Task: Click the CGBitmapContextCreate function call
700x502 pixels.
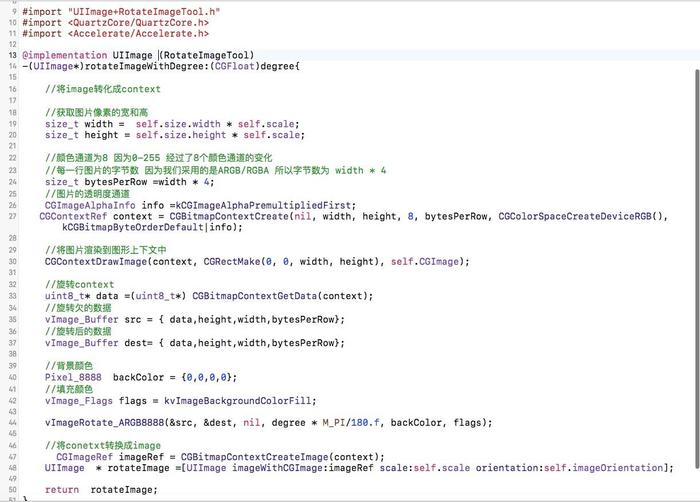Action: [229, 217]
